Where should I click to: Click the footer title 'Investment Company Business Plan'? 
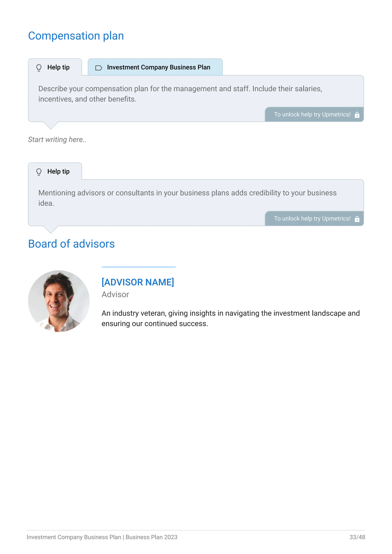point(74,537)
